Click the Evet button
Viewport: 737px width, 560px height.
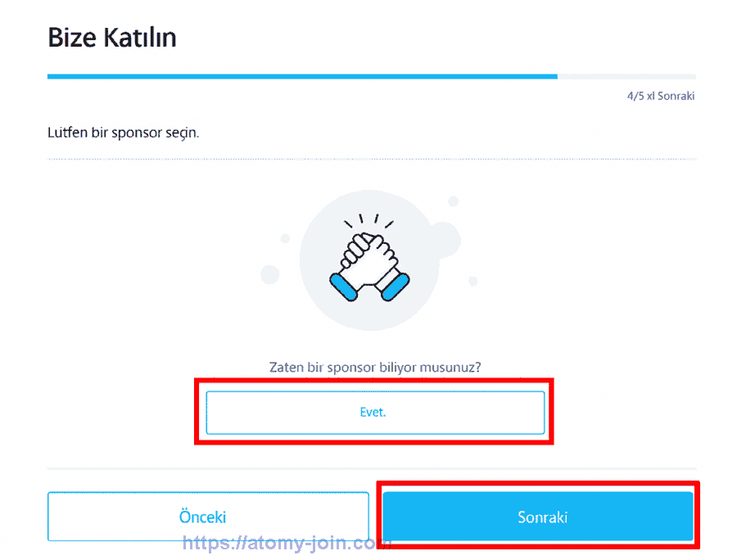pos(374,412)
